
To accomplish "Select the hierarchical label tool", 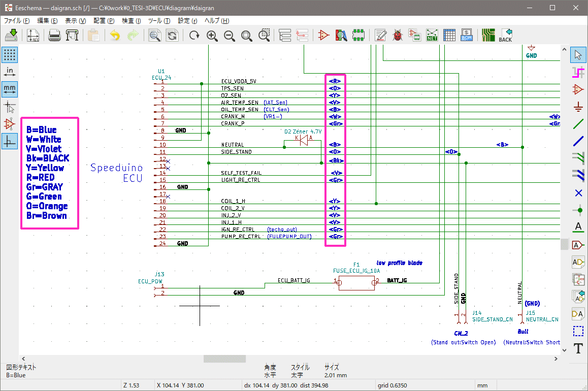I will [x=578, y=262].
